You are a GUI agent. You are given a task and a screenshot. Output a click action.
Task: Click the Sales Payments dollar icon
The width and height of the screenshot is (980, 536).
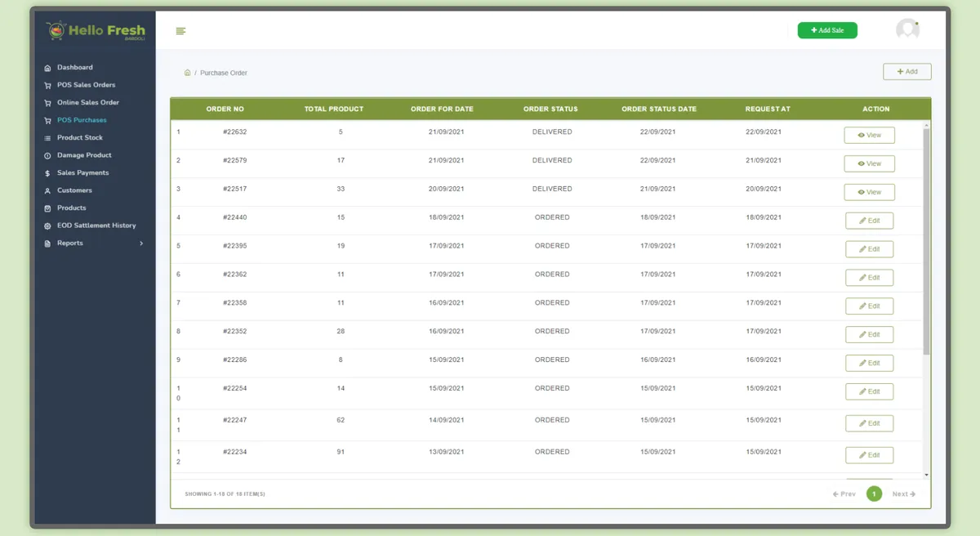tap(47, 173)
